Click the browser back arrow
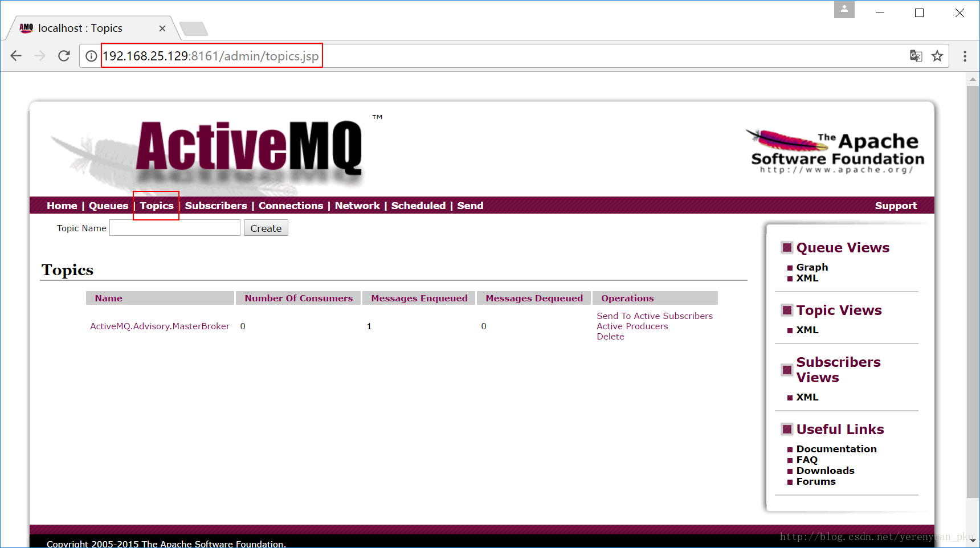This screenshot has width=980, height=548. coord(16,56)
